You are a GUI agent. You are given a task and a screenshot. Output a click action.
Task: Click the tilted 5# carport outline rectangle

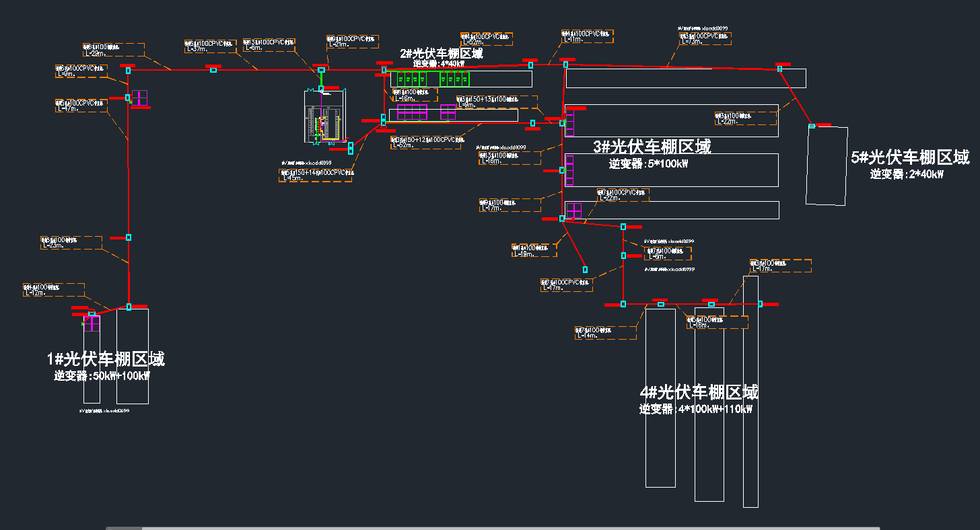[827, 165]
